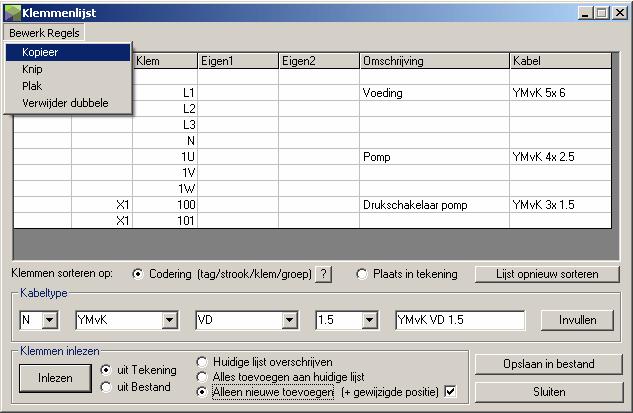Select the X1 cell in row 101
633x413 pixels.
coord(102,221)
